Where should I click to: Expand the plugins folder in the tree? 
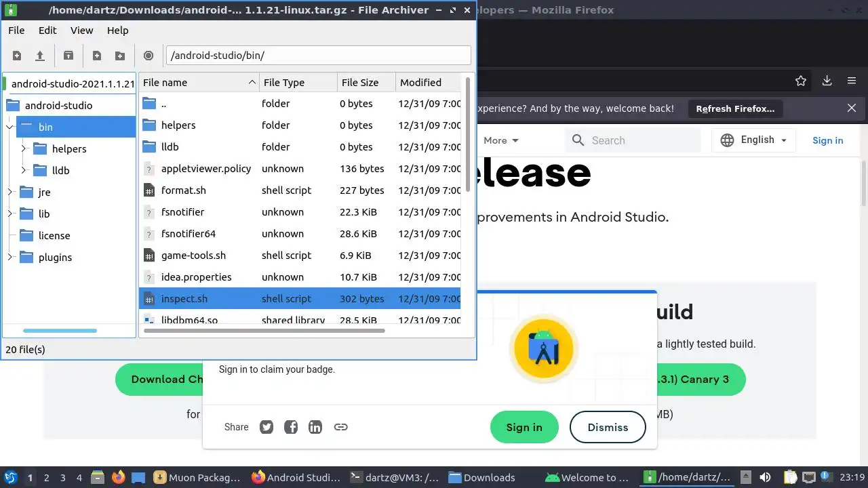pos(10,258)
